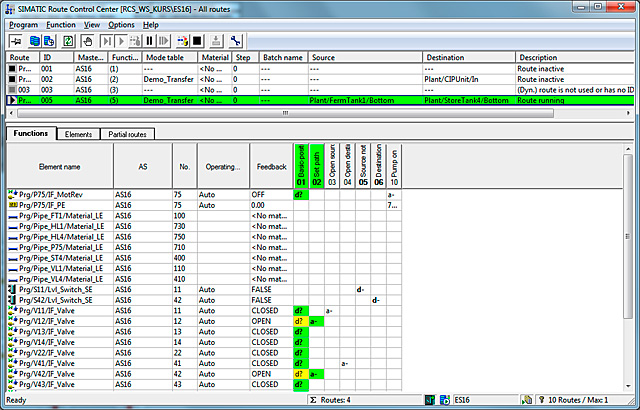Click the green Basic position 01 column header
This screenshot has width=640, height=410.
click(299, 164)
